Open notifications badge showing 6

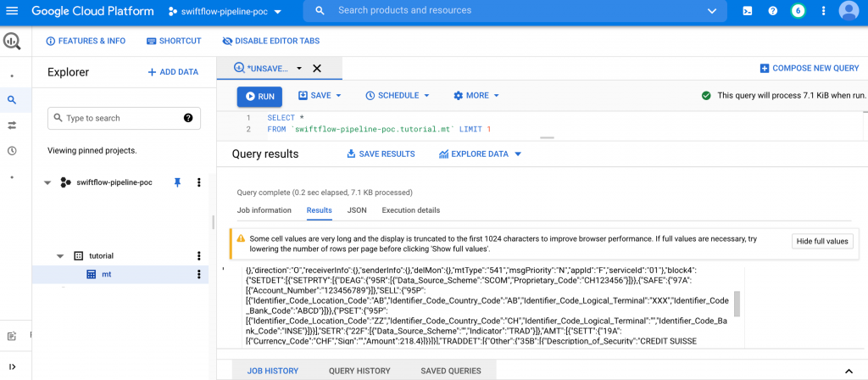(x=798, y=11)
